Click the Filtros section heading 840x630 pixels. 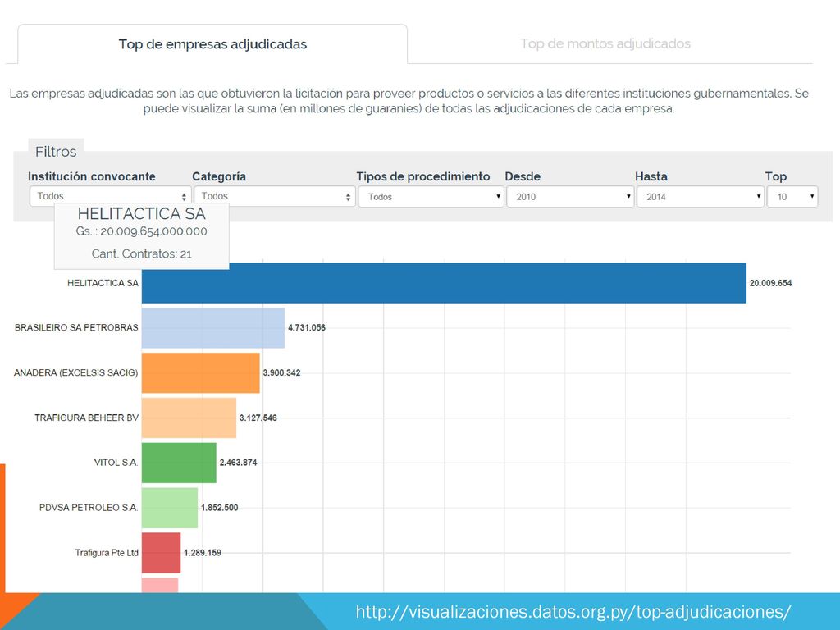tap(56, 152)
